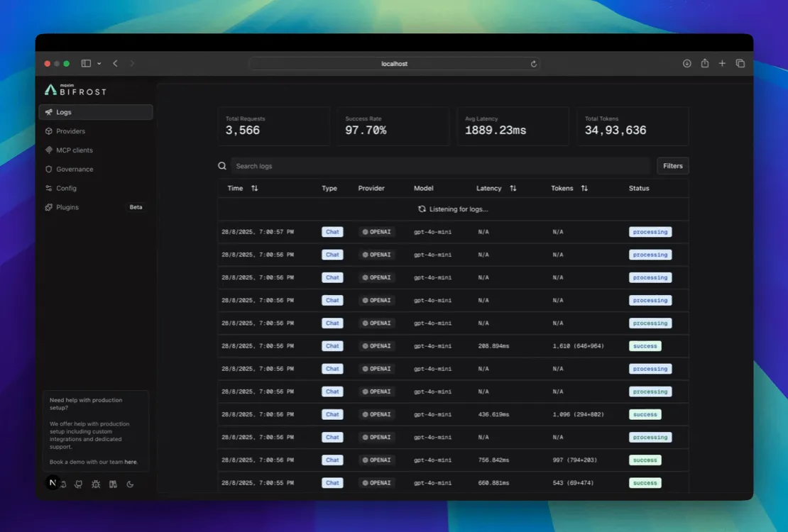
Task: Open the log entry at 7:00:55 PM
Action: pos(454,483)
